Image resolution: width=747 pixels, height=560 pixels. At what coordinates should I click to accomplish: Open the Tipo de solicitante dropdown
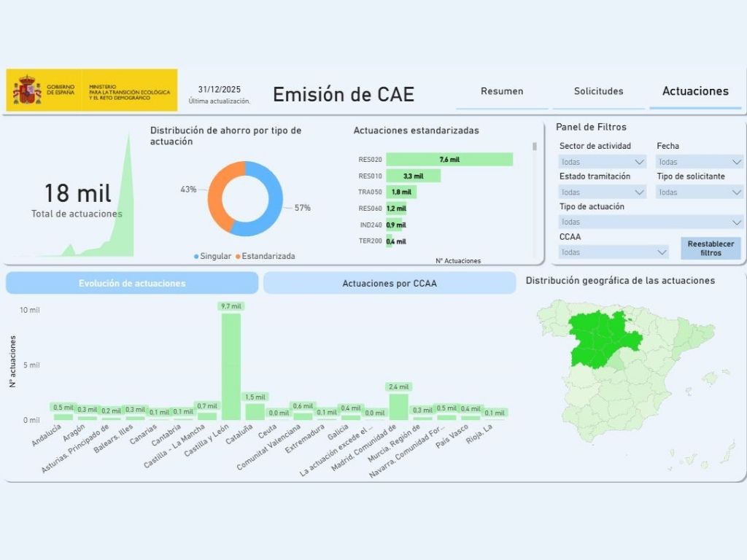(x=699, y=192)
